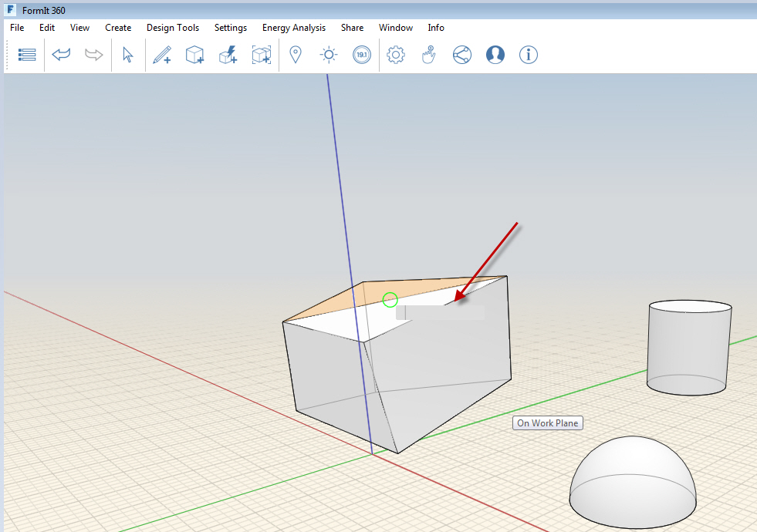Open the Energy Analysis menu
The image size is (757, 532).
click(x=293, y=27)
